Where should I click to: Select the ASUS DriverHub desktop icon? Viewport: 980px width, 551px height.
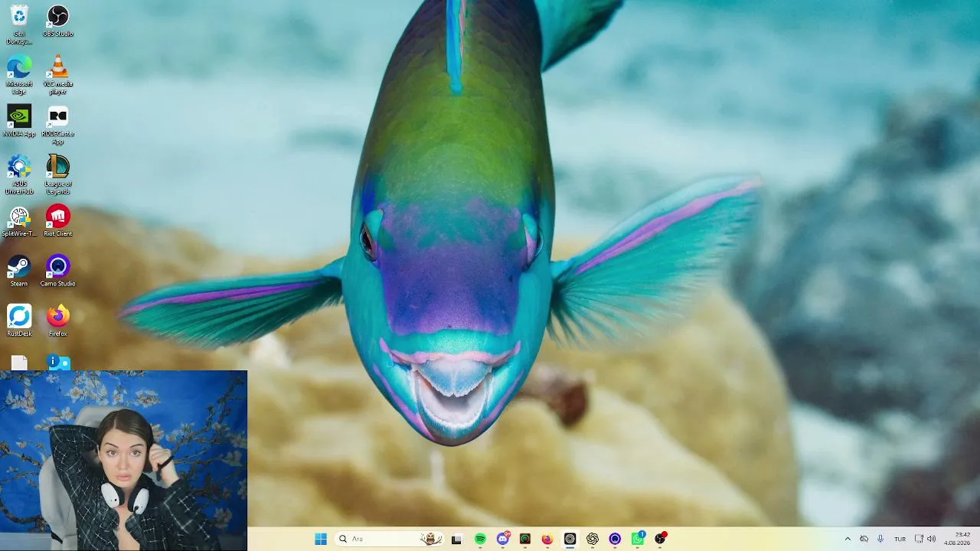pyautogui.click(x=19, y=174)
